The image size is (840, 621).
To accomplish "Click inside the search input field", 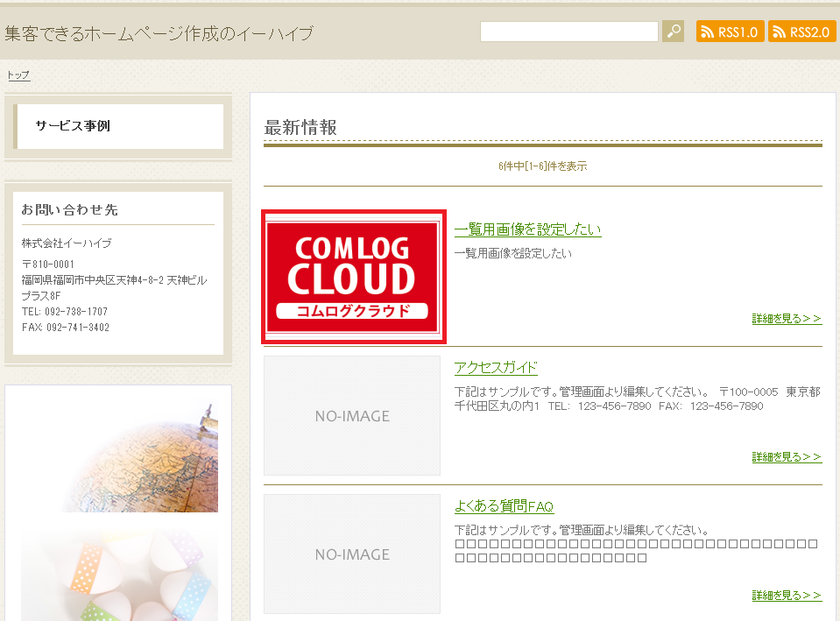I will pyautogui.click(x=568, y=31).
